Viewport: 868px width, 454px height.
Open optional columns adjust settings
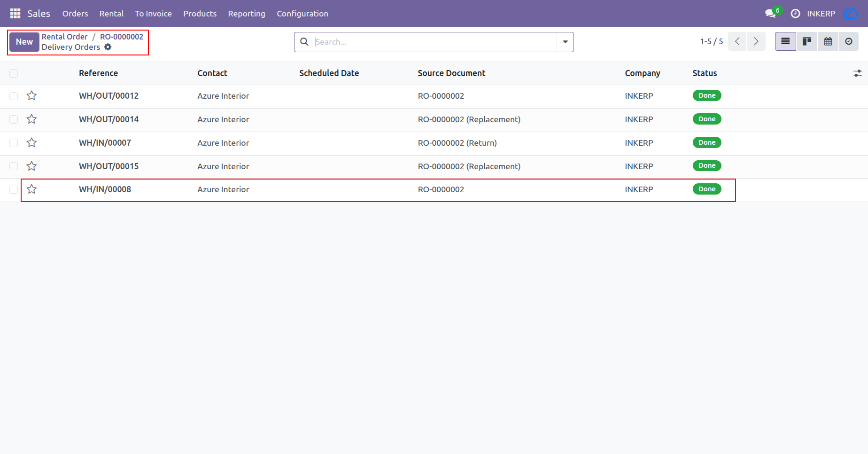pos(858,73)
